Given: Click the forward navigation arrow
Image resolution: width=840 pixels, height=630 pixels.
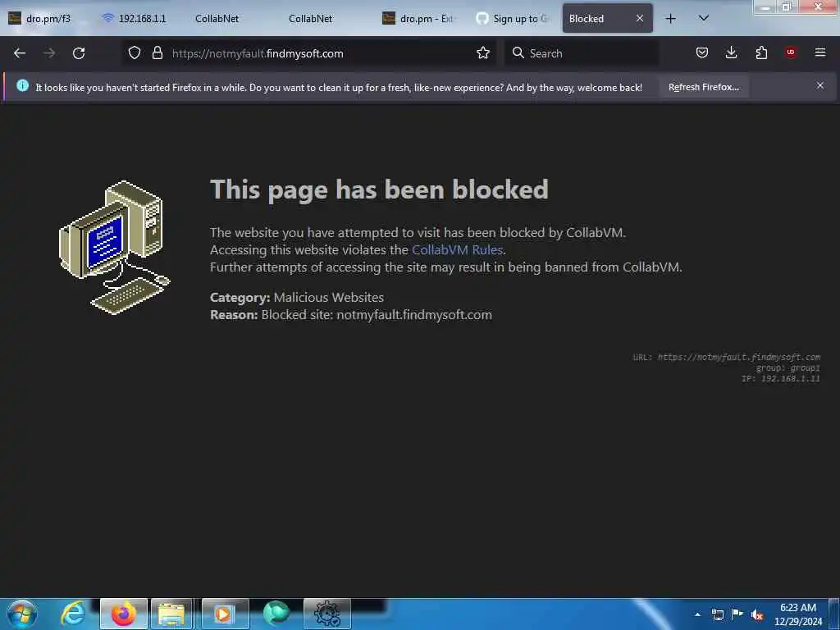Looking at the screenshot, I should tap(49, 53).
